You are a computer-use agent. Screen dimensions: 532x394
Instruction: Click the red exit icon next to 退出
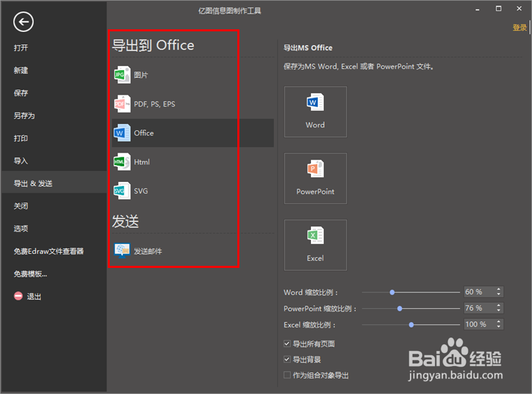click(x=18, y=296)
